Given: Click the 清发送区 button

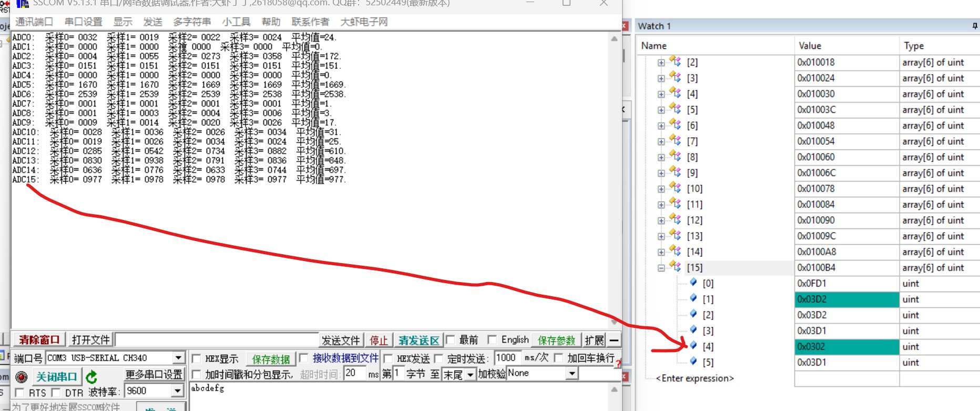Looking at the screenshot, I should point(418,340).
